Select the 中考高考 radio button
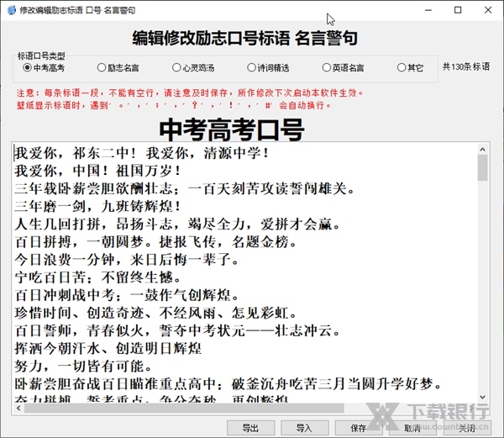The height and width of the screenshot is (438, 504). [44, 68]
